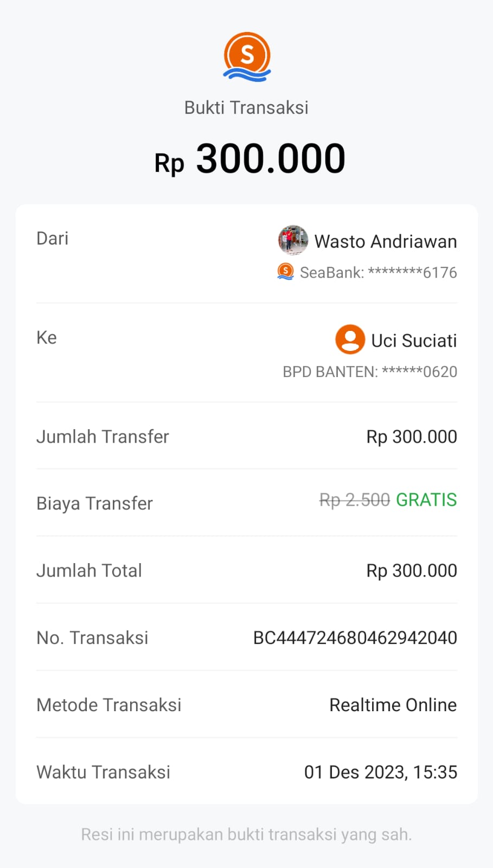Tap the green GRATIS label

[426, 500]
